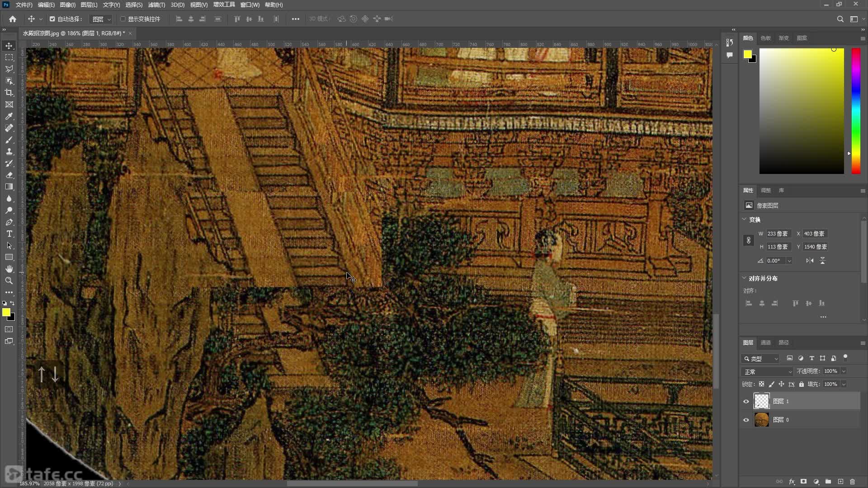Toggle layer filtering on or off

[845, 357]
